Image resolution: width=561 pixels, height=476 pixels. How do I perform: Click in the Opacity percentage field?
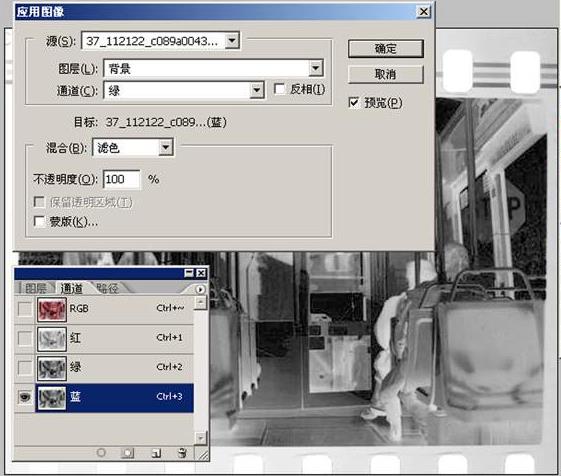122,179
